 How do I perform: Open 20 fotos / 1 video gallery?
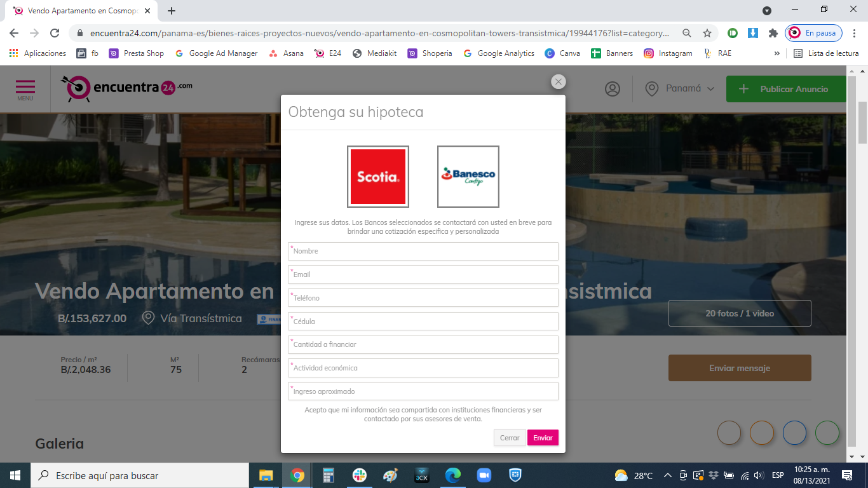click(740, 313)
